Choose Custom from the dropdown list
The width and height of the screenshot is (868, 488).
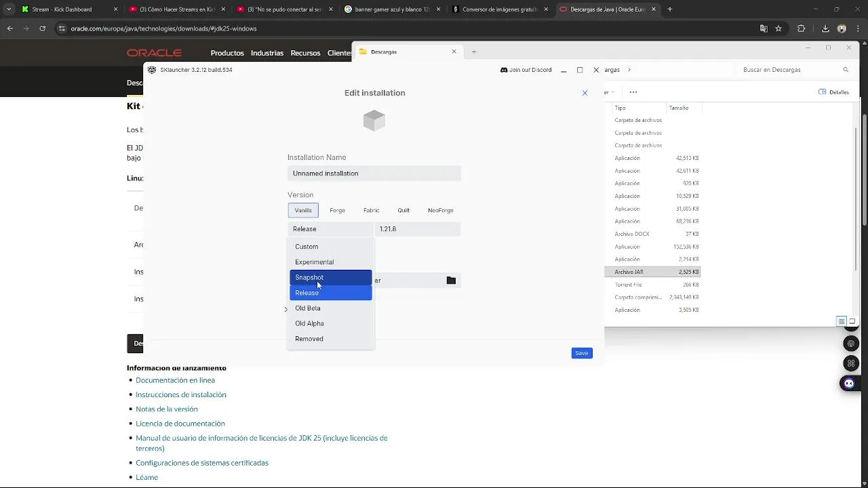click(x=331, y=247)
